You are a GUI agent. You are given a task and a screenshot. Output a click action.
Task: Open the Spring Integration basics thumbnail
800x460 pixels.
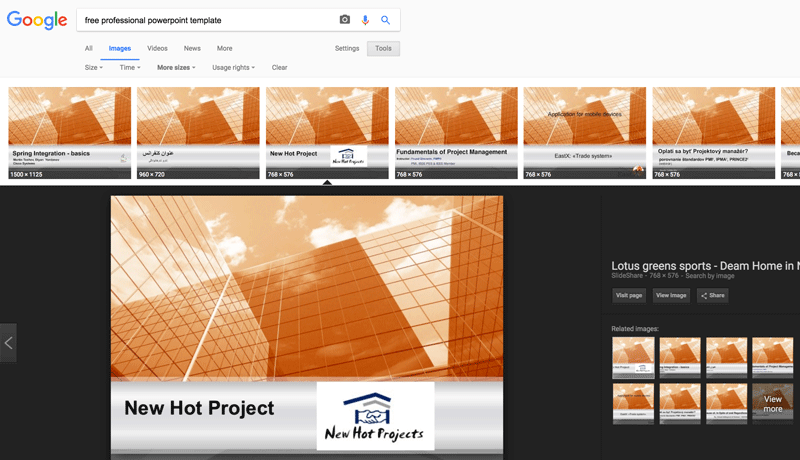(69, 132)
